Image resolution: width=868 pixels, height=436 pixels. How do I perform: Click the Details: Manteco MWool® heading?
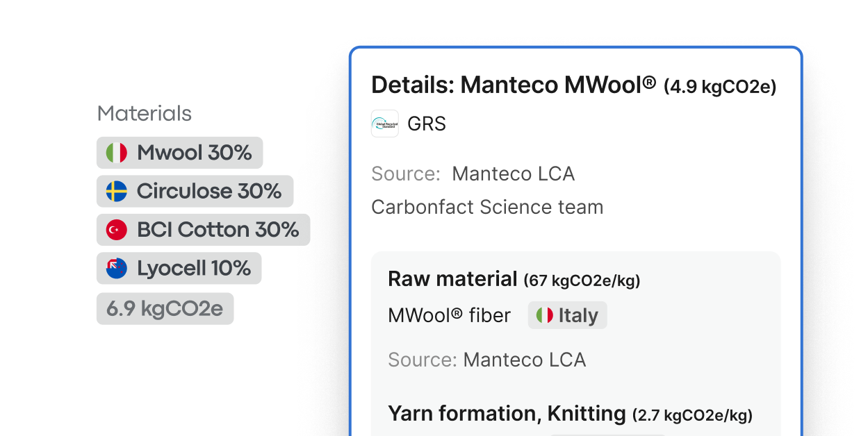514,85
